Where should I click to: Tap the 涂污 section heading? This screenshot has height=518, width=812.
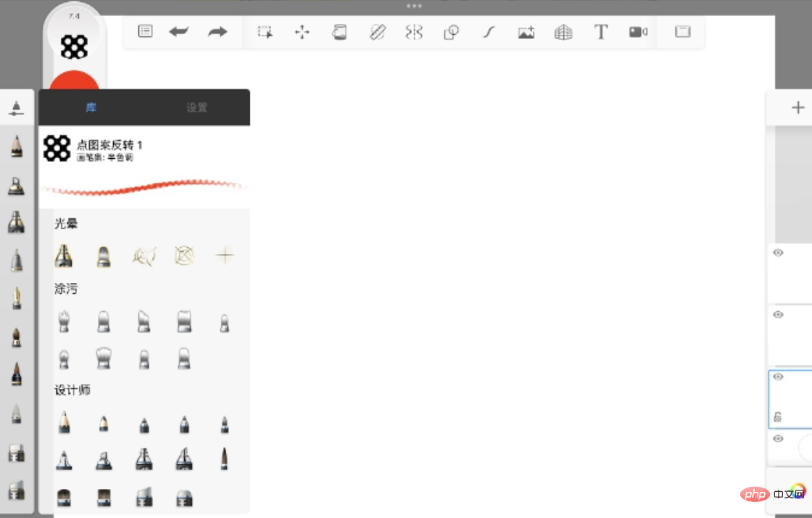(x=66, y=289)
